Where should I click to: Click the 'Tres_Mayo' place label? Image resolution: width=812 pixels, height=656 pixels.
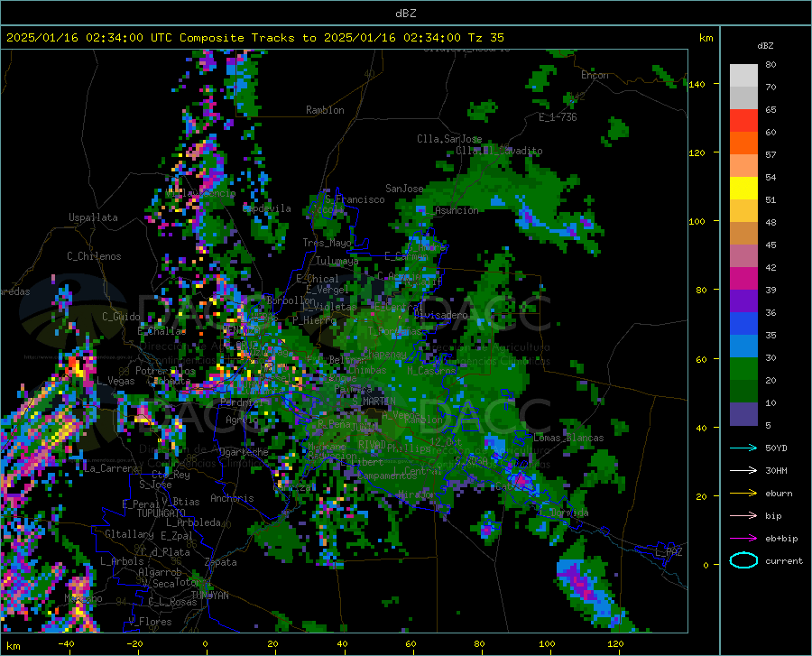(x=327, y=243)
